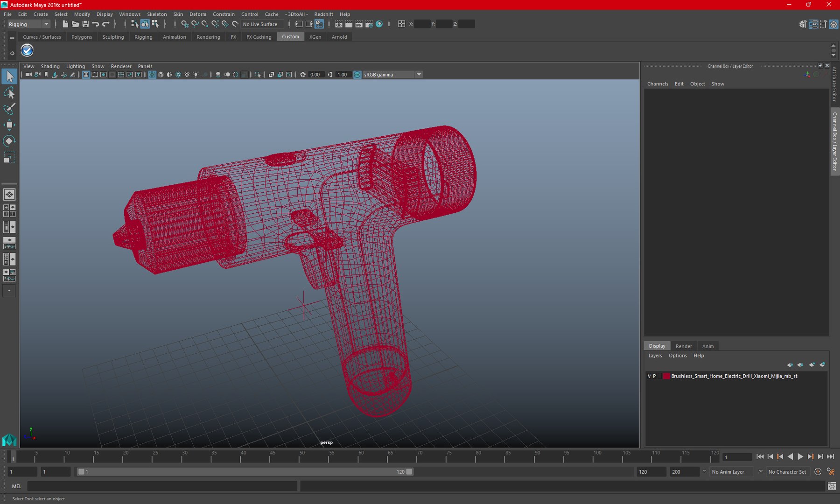Open animation preferences icon
This screenshot has height=504, width=840.
click(831, 472)
